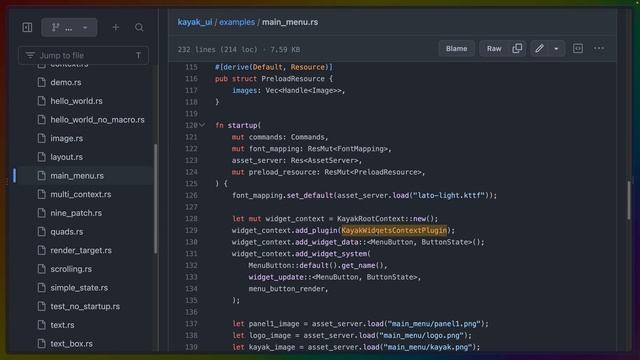Click file icon next to layout.rs
The image size is (640, 360).
click(41, 157)
